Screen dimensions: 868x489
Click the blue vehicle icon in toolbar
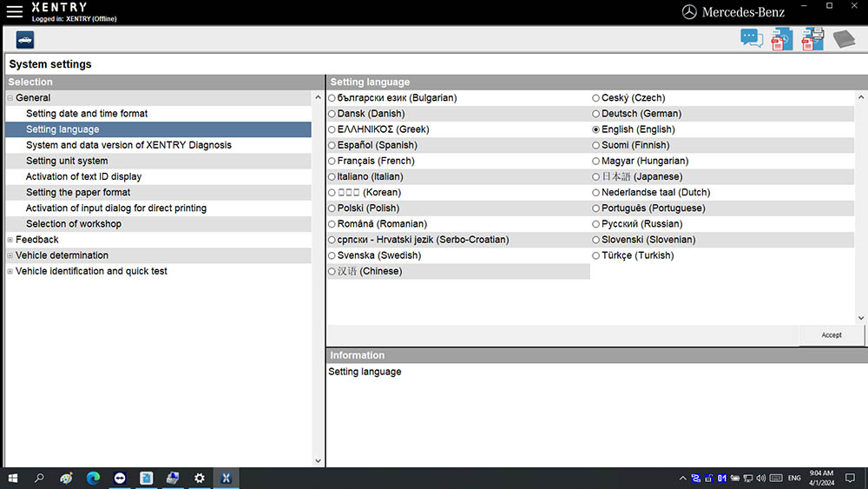click(x=25, y=40)
